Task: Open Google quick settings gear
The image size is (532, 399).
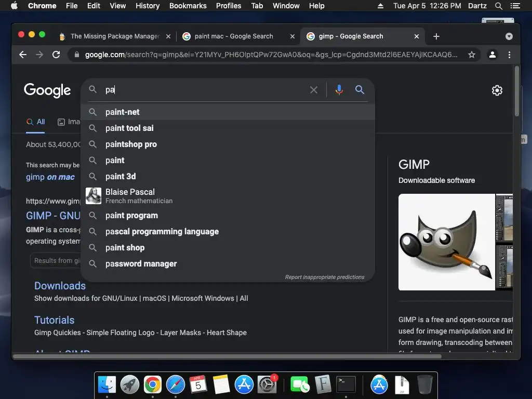Action: tap(497, 90)
